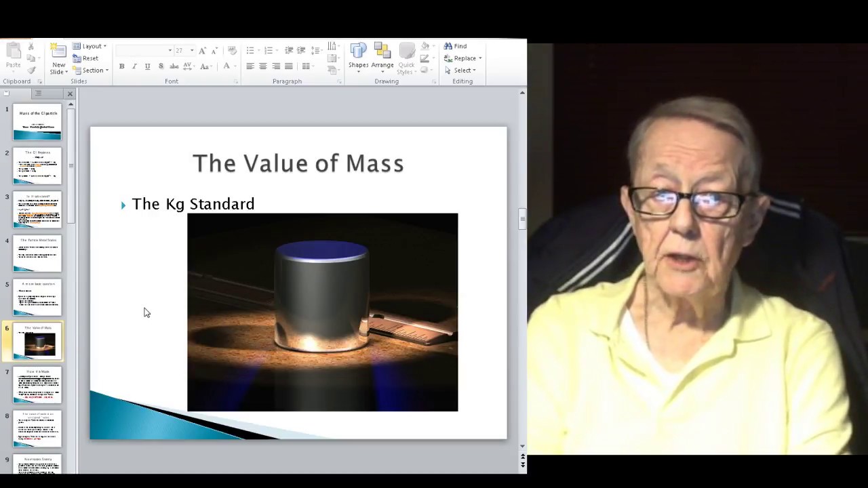Click Find in Editing group
The height and width of the screenshot is (488, 868).
click(455, 46)
